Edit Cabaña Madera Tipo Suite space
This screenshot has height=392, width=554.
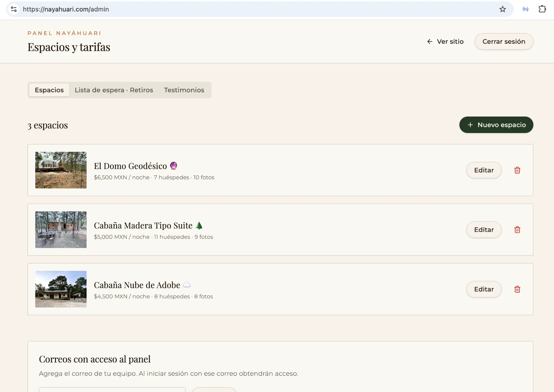[484, 230]
